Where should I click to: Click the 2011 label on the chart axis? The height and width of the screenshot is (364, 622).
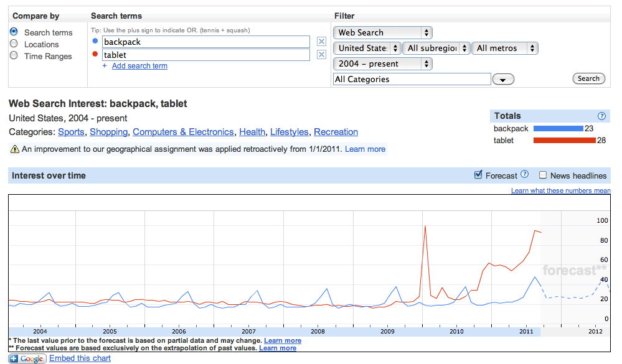coord(526,332)
